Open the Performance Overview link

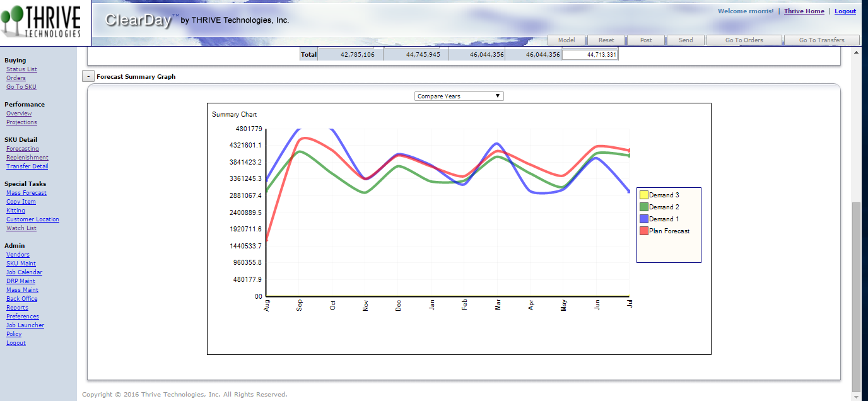pyautogui.click(x=19, y=113)
